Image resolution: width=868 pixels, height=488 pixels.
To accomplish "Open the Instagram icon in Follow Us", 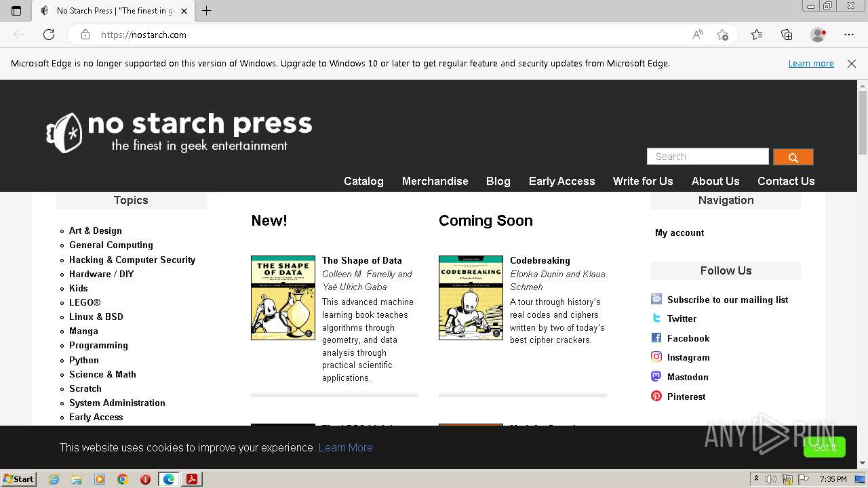I will tap(656, 357).
